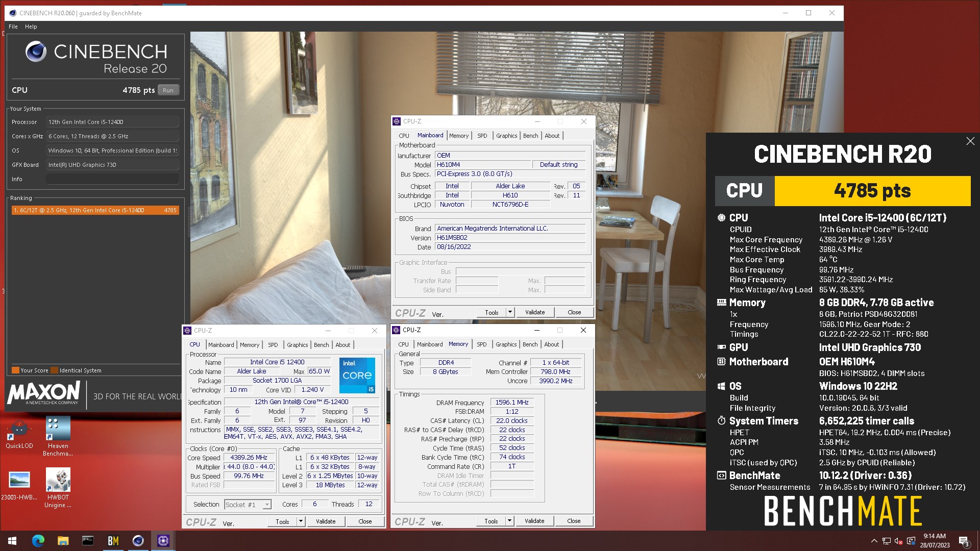The height and width of the screenshot is (551, 980).
Task: Click Close in CPU-Z processor window
Action: [365, 521]
